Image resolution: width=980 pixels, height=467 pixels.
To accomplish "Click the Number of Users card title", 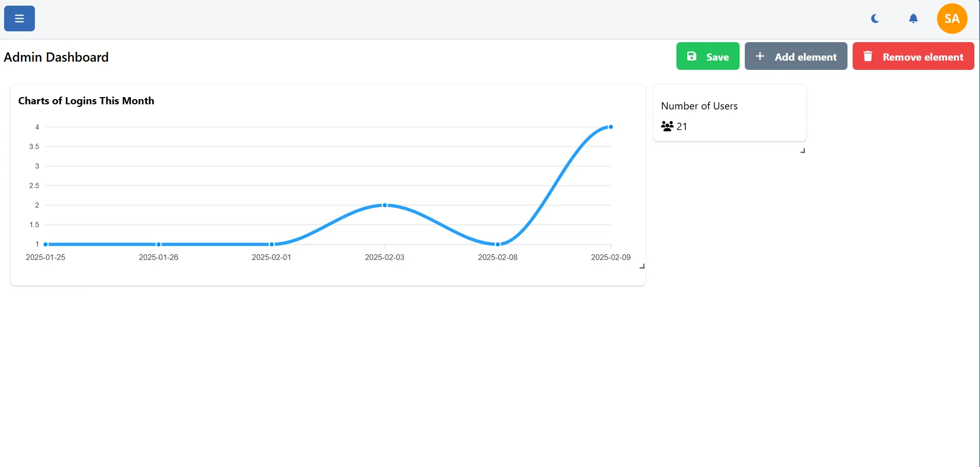I will coord(700,106).
